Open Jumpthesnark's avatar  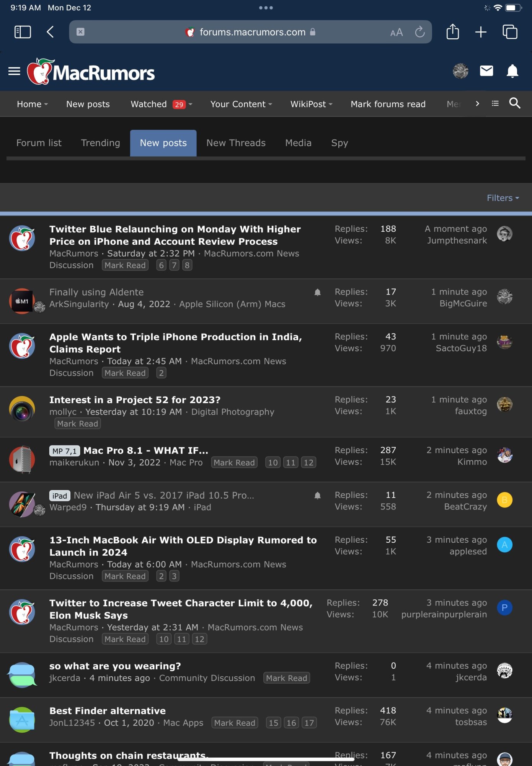click(504, 234)
